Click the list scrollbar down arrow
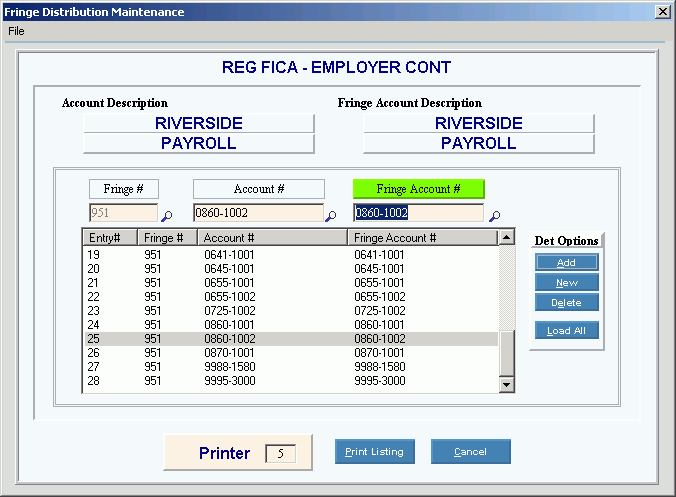 coord(507,384)
